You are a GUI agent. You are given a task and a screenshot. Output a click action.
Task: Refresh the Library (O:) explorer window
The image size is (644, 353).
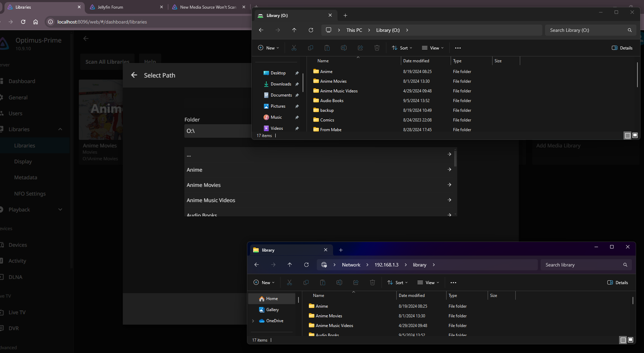pyautogui.click(x=311, y=30)
